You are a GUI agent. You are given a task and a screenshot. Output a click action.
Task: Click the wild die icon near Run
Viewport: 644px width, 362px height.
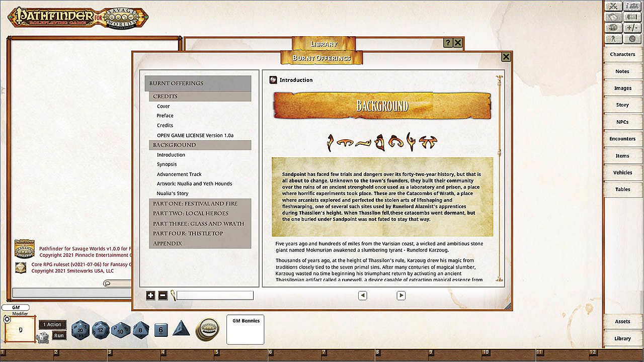(42, 338)
